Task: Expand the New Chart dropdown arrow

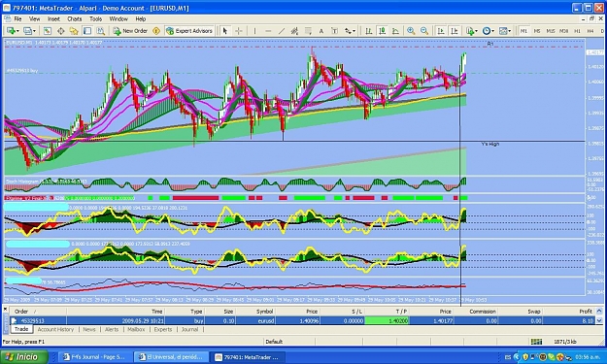Action: coord(17,31)
